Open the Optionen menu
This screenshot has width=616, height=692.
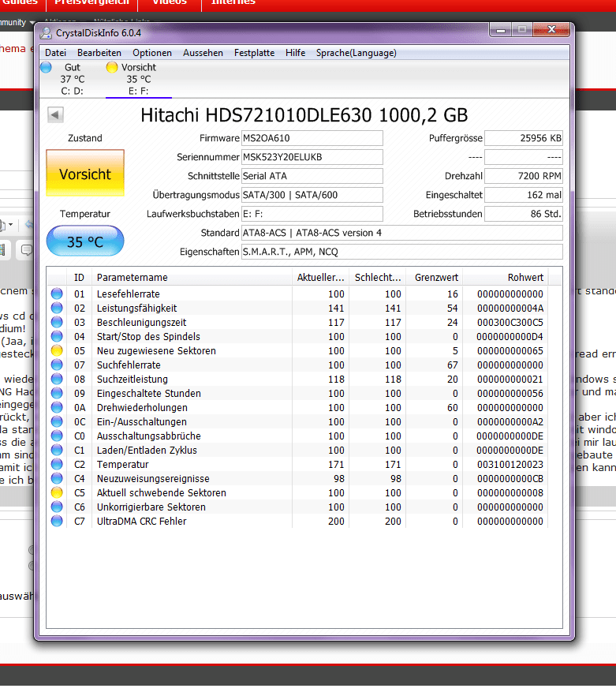coord(152,53)
